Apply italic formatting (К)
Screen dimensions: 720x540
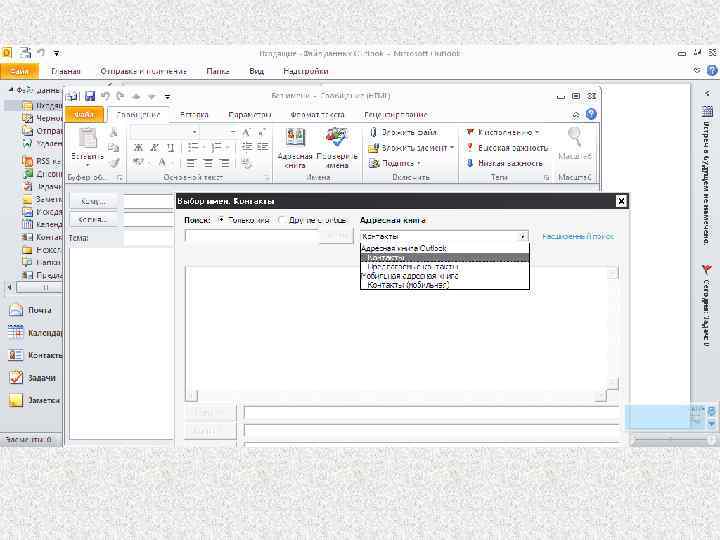(155, 147)
